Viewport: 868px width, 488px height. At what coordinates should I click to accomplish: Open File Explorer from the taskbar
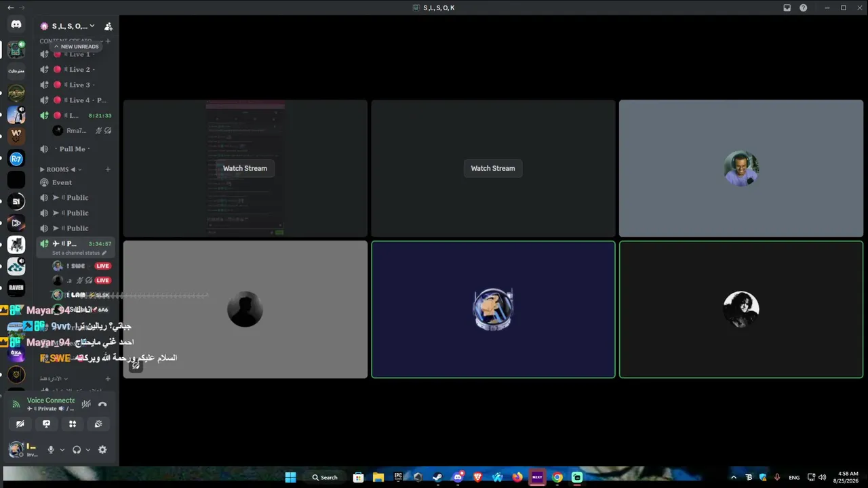coord(378,477)
